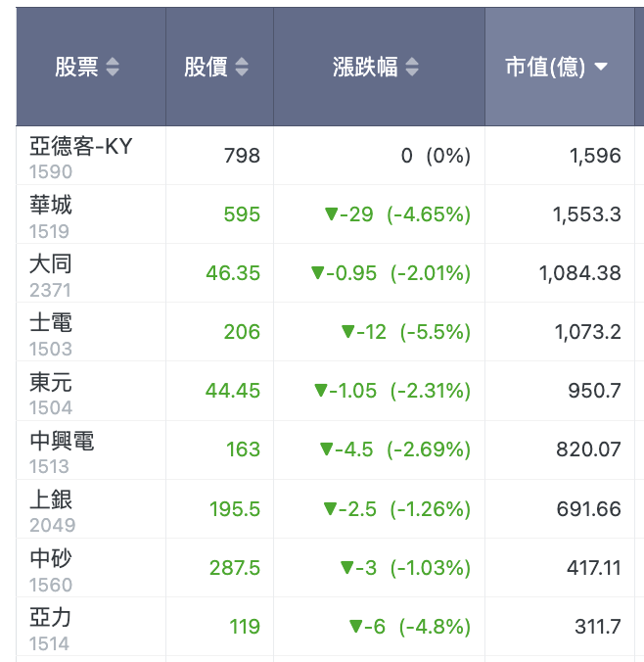Open the 上銀 stock link
Viewport: 644px width, 662px height.
click(51, 499)
